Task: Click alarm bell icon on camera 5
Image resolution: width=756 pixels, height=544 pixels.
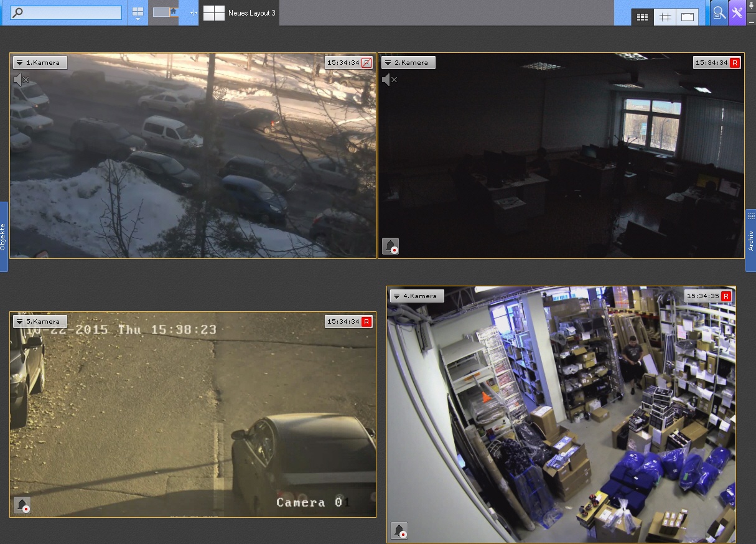Action: [22, 505]
